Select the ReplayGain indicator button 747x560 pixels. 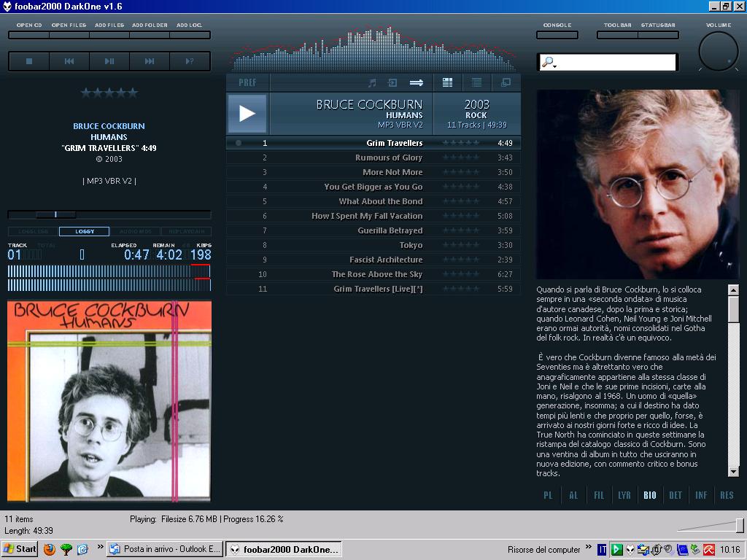[186, 231]
